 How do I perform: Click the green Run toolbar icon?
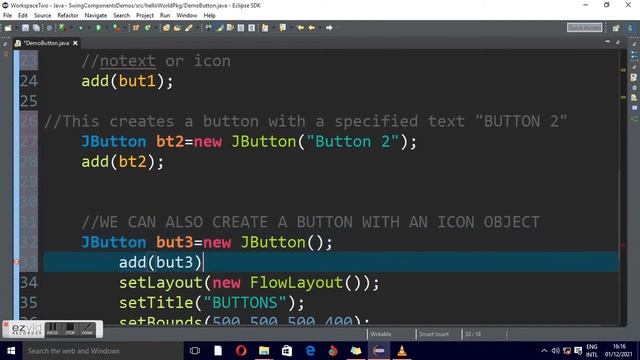(98, 28)
